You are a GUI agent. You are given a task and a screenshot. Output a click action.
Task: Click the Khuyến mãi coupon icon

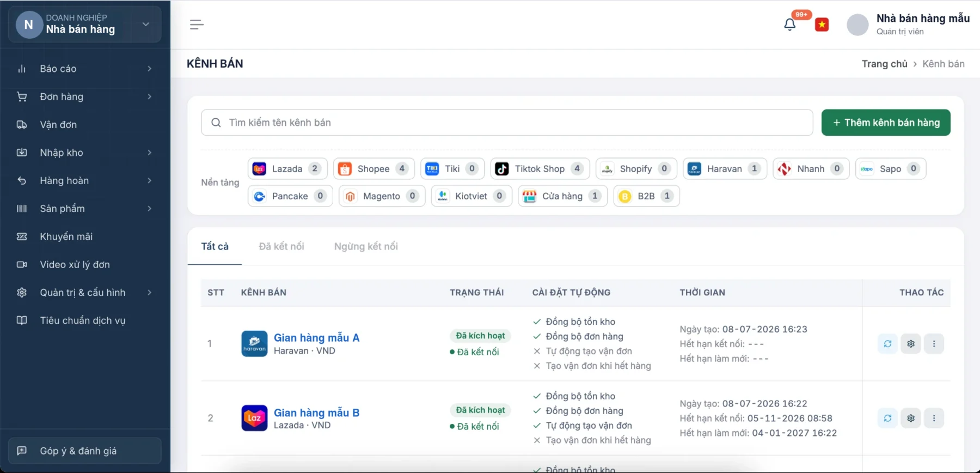coord(22,237)
